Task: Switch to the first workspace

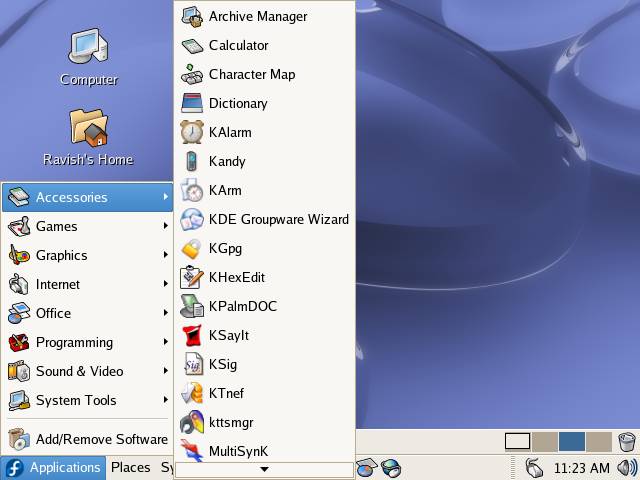Action: point(517,441)
